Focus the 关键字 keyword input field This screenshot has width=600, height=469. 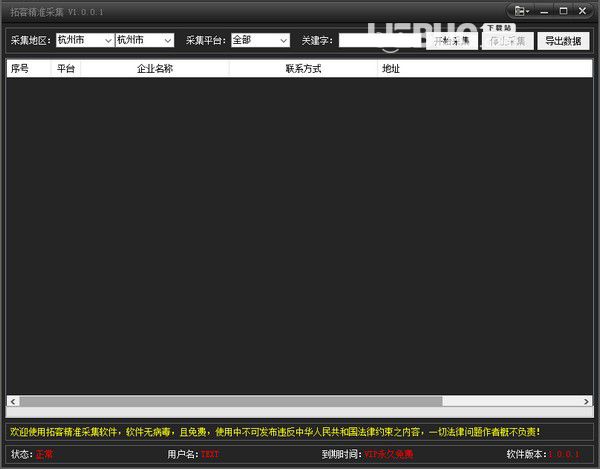pyautogui.click(x=382, y=40)
